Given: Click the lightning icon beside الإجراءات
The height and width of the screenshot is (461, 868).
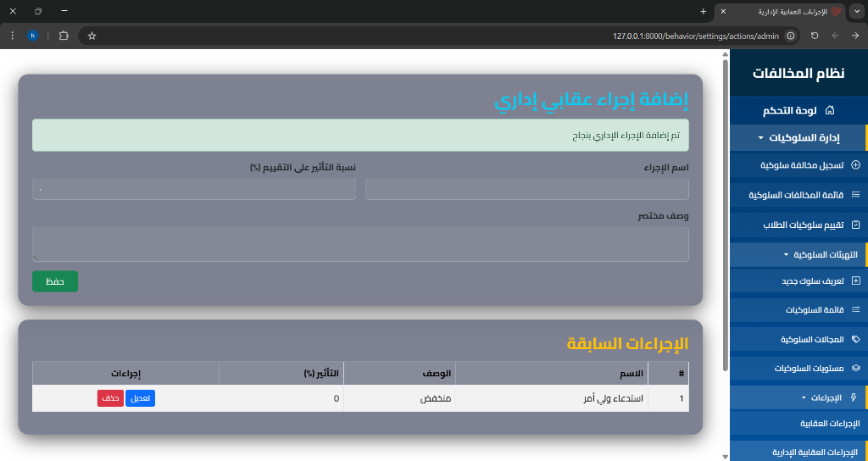Looking at the screenshot, I should click(x=853, y=397).
